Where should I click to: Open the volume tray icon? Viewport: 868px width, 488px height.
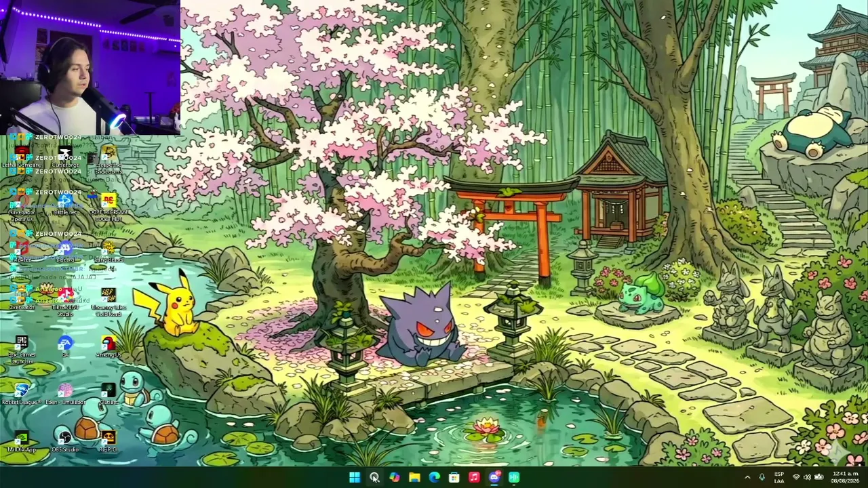point(807,477)
